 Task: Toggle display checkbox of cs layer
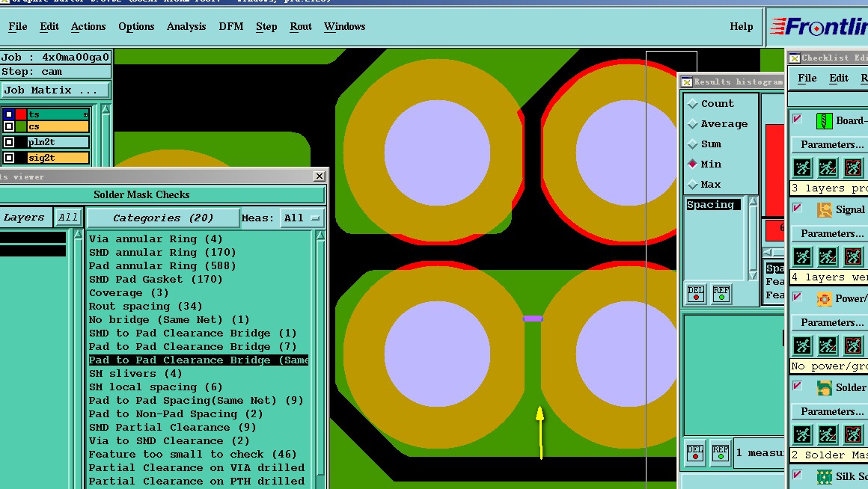[x=9, y=126]
